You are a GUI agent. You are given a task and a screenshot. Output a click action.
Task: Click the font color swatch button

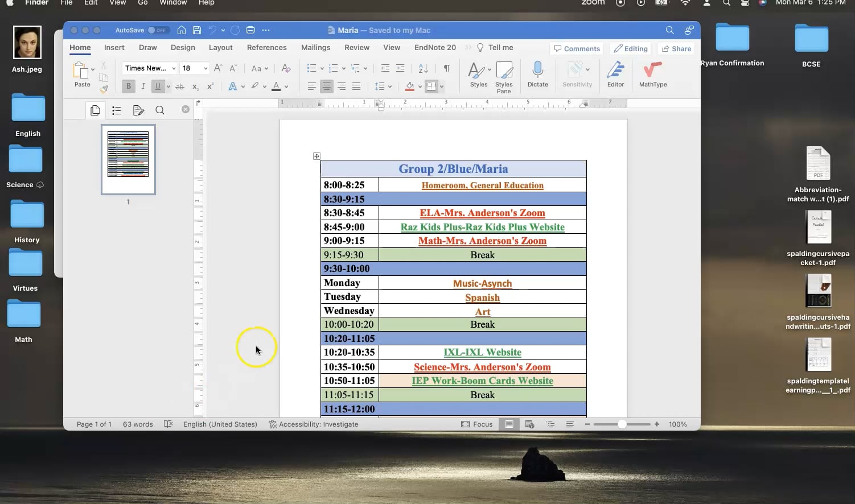coord(276,86)
